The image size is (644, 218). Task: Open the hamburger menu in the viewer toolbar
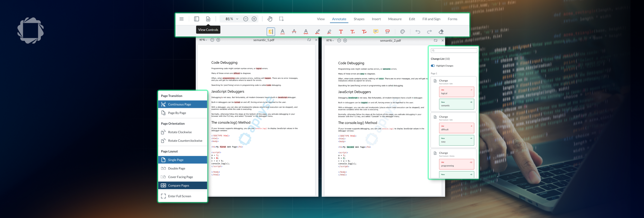(181, 19)
